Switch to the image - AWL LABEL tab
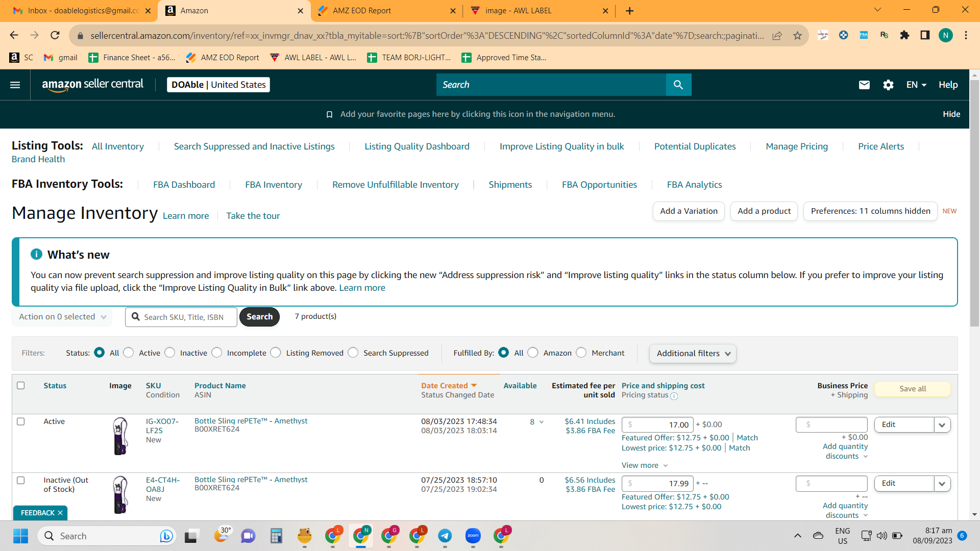The height and width of the screenshot is (551, 980). click(538, 11)
